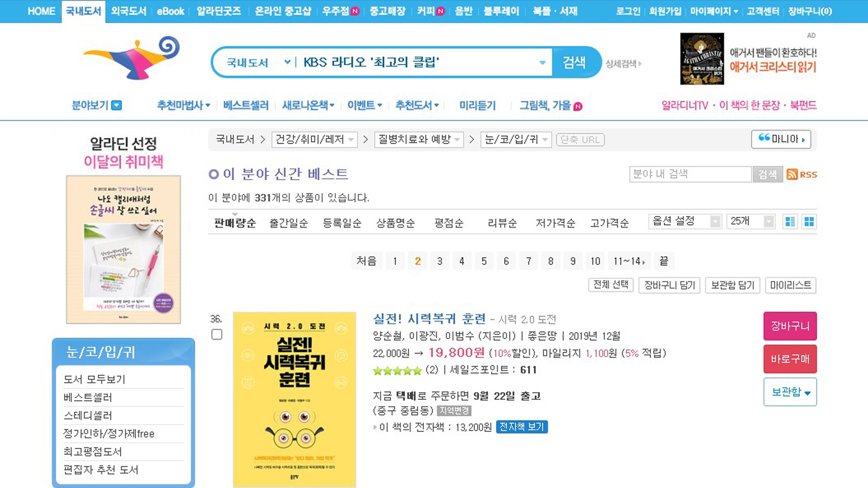Open the eBook top tab

point(170,11)
